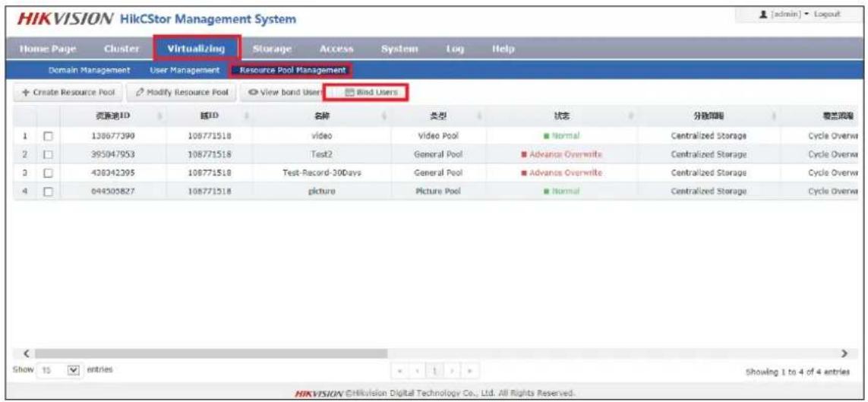The width and height of the screenshot is (868, 402).
Task: Open the System tab
Action: point(399,49)
